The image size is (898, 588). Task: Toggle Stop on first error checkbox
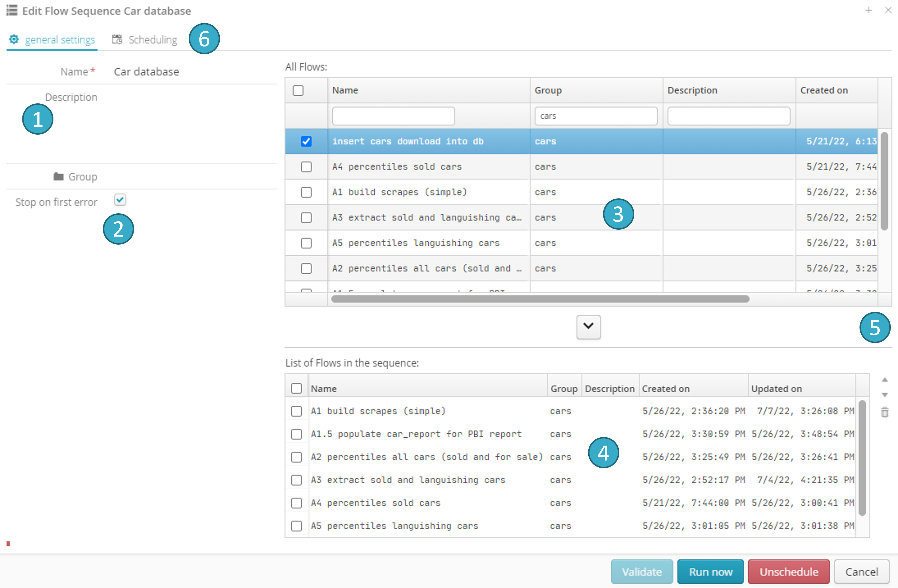120,200
